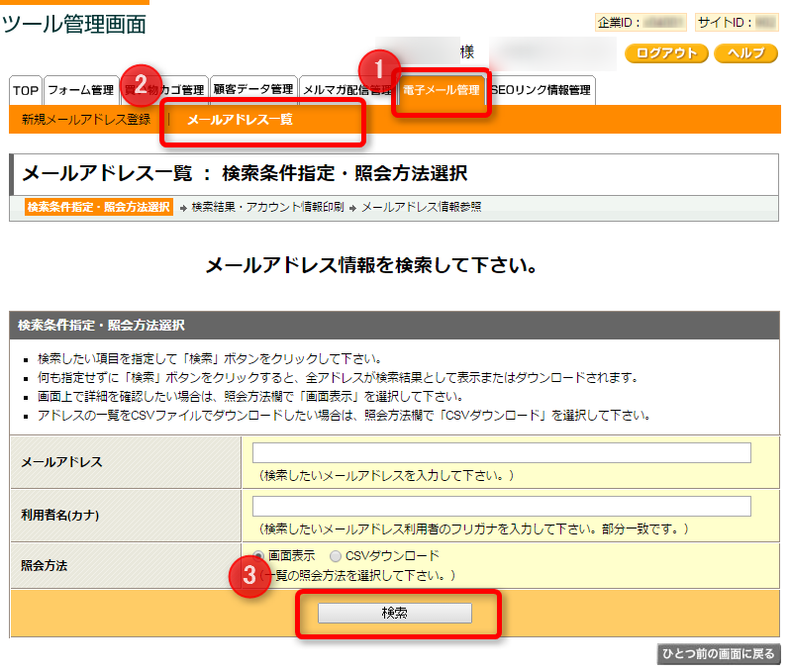
Task: Click the メールアドレス情報参照 breadcrumb step
Action: click(x=421, y=207)
